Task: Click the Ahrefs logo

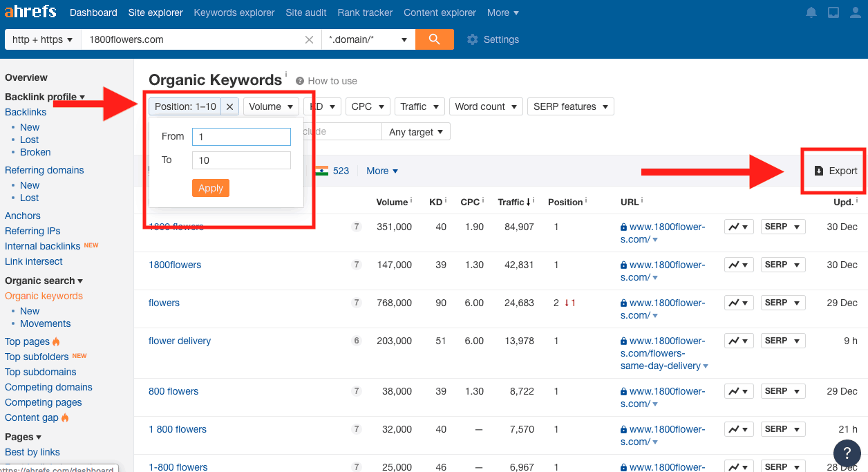Action: [x=30, y=12]
